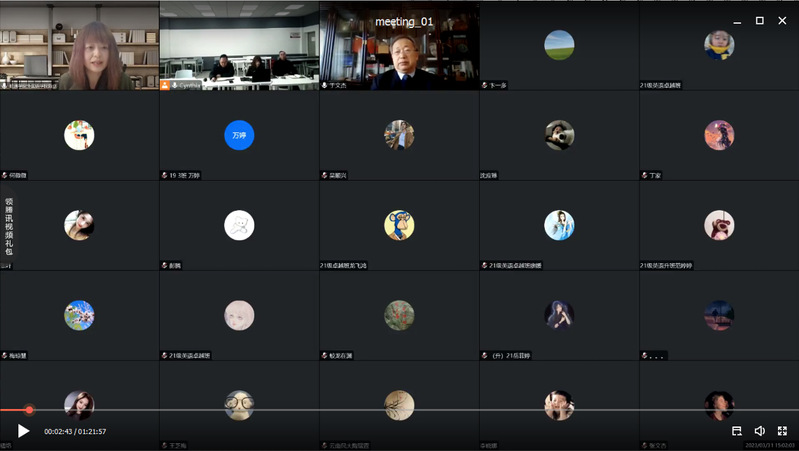Click the 00:02:43 / 01:21:57 time display
Image resolution: width=799 pixels, height=451 pixels.
point(75,431)
